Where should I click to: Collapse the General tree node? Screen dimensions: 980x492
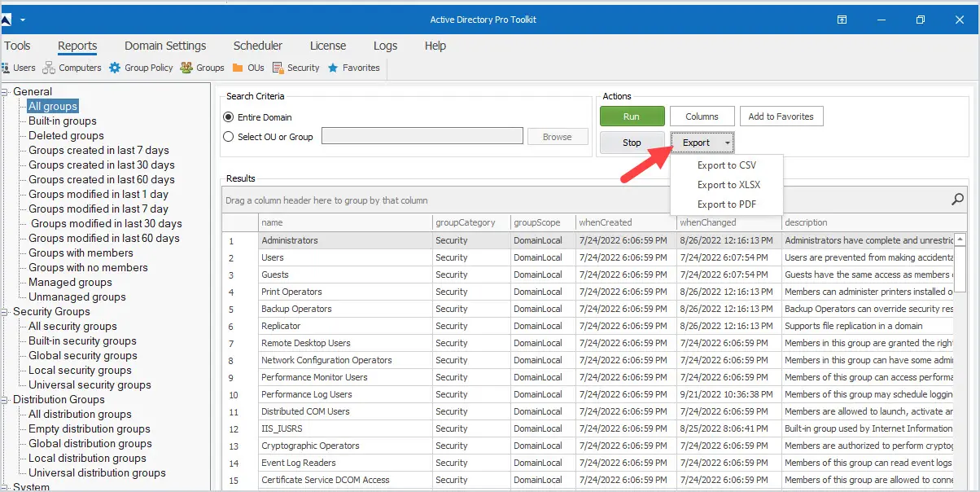point(6,91)
